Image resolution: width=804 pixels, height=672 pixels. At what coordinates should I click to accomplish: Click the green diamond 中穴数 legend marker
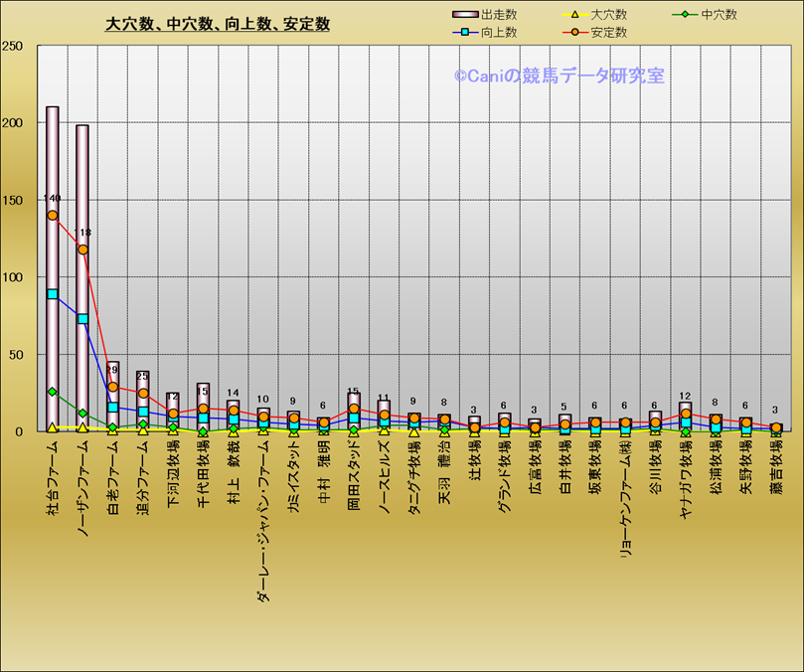[x=684, y=15]
